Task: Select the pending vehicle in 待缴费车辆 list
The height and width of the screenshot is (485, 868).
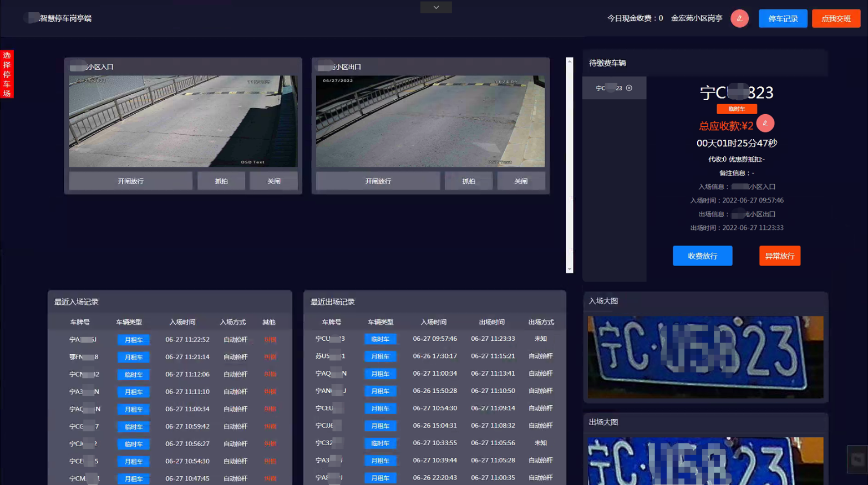Action: [608, 88]
